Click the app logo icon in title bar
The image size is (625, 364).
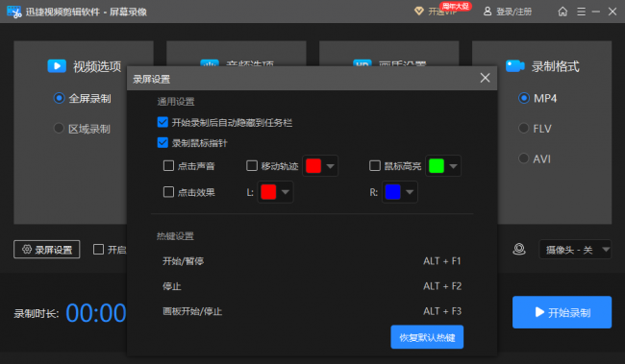coord(14,12)
